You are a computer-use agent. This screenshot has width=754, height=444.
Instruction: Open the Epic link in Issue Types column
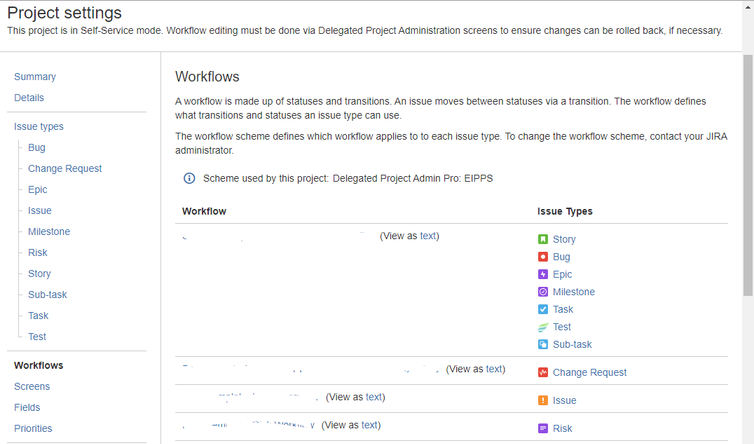[x=562, y=274]
